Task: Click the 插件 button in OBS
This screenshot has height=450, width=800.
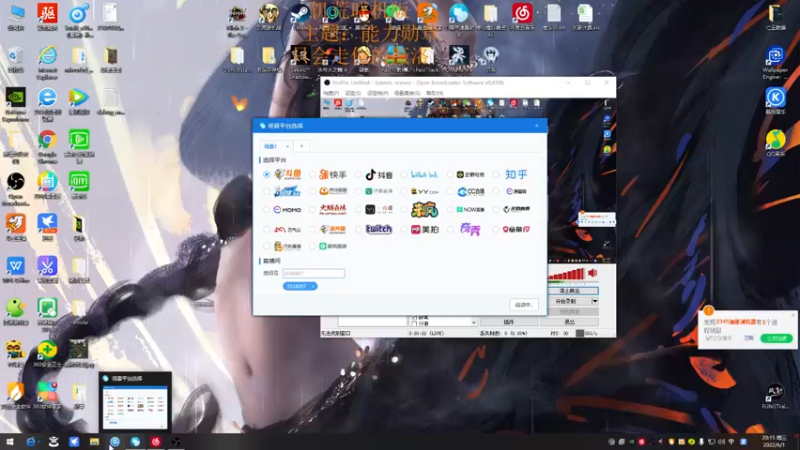Action: 509,322
